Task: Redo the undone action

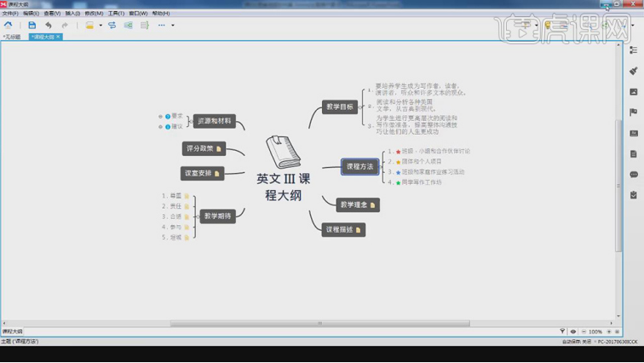Action: tap(65, 25)
